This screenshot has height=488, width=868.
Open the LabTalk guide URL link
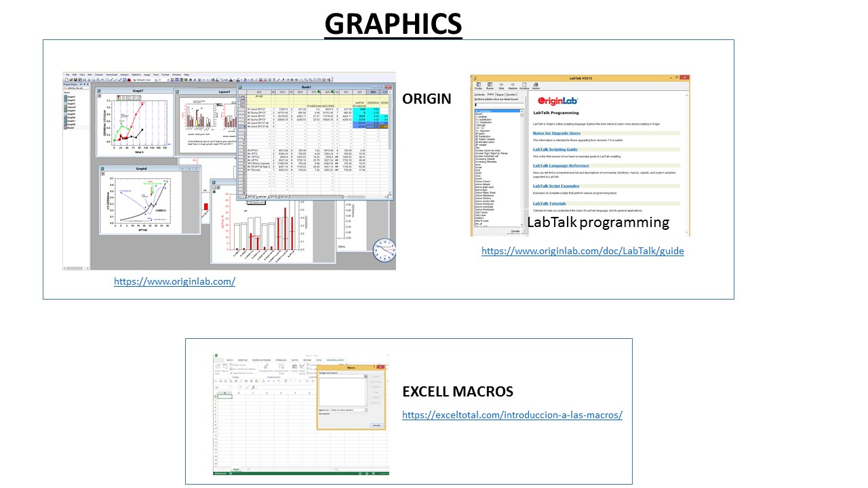click(x=583, y=251)
